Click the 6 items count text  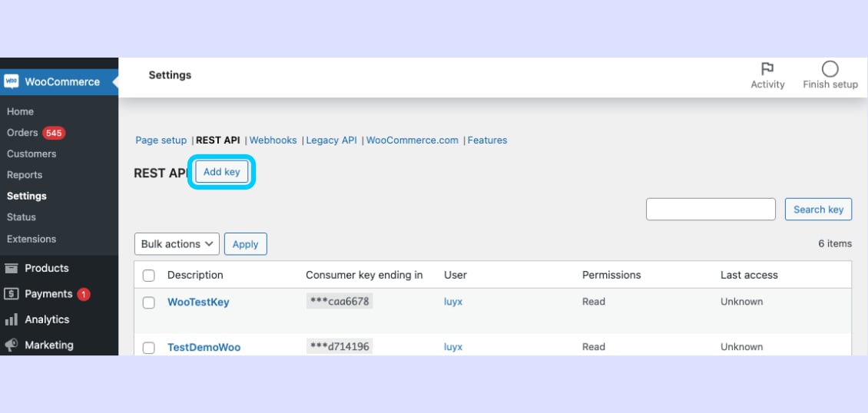[835, 244]
